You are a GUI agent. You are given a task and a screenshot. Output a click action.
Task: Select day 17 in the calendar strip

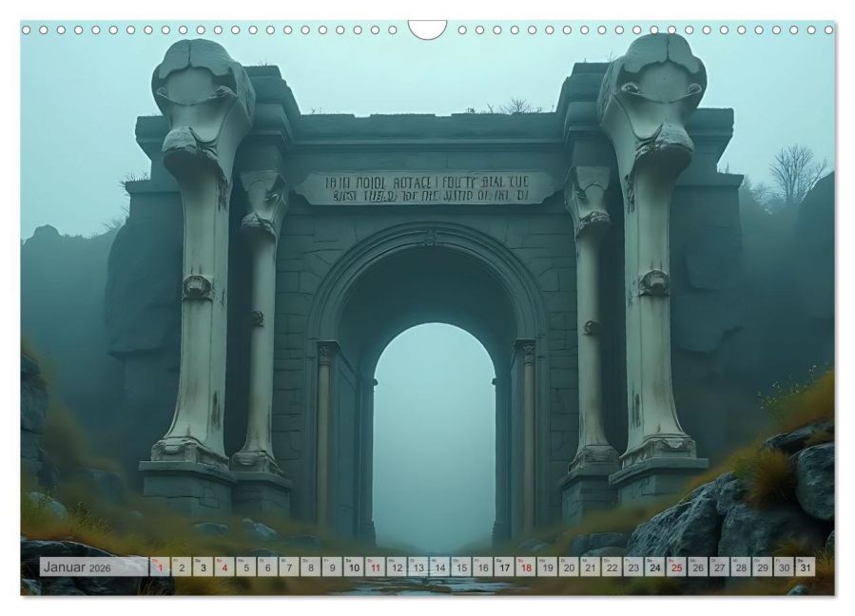pyautogui.click(x=505, y=567)
